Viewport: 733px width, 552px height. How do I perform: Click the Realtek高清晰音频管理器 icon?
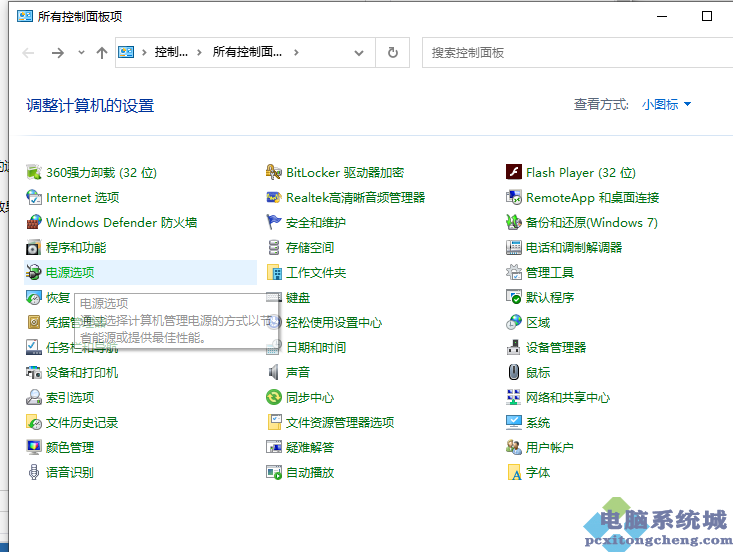[x=274, y=197]
